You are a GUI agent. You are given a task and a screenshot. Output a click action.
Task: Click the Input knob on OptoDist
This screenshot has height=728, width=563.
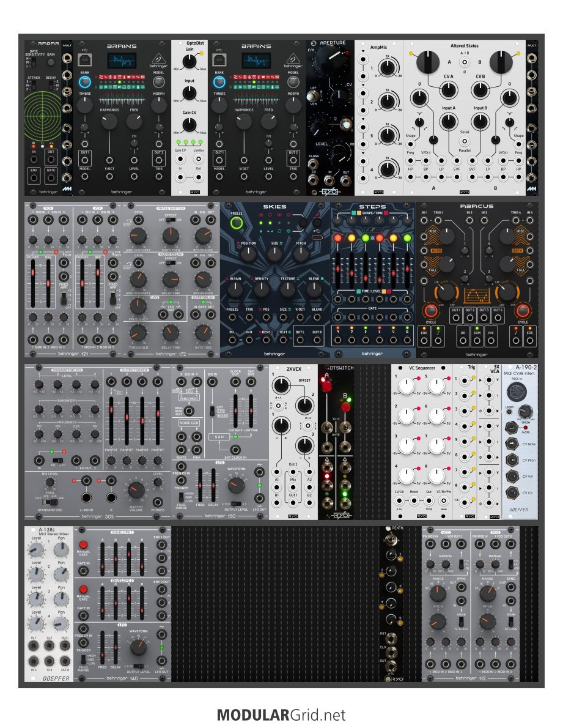click(x=190, y=93)
